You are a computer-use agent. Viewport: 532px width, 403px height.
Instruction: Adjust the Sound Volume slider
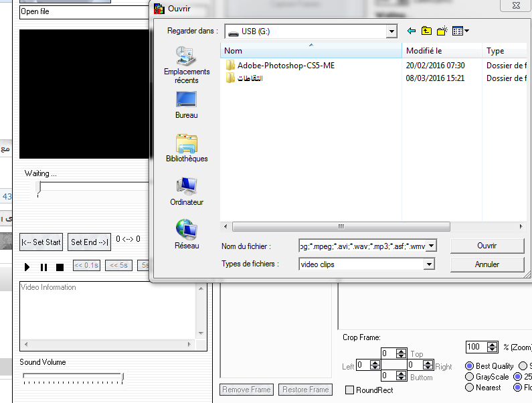(72, 376)
